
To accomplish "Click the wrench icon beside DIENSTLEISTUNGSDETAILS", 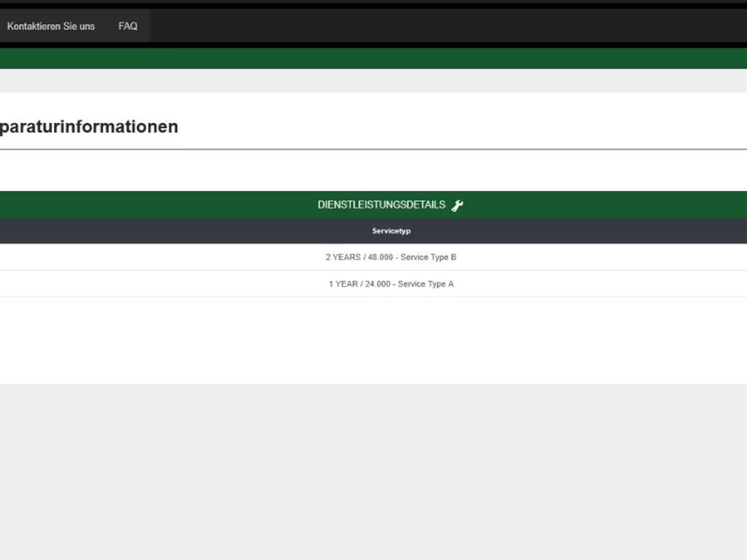I will point(457,206).
